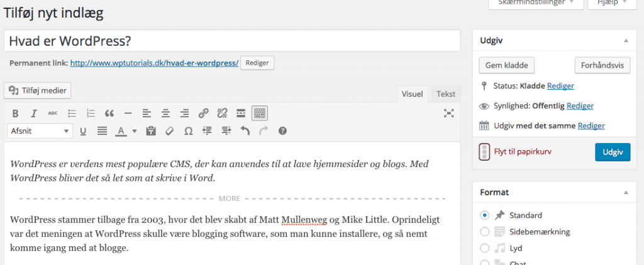Switch to the Tekst editor tab

pyautogui.click(x=446, y=94)
